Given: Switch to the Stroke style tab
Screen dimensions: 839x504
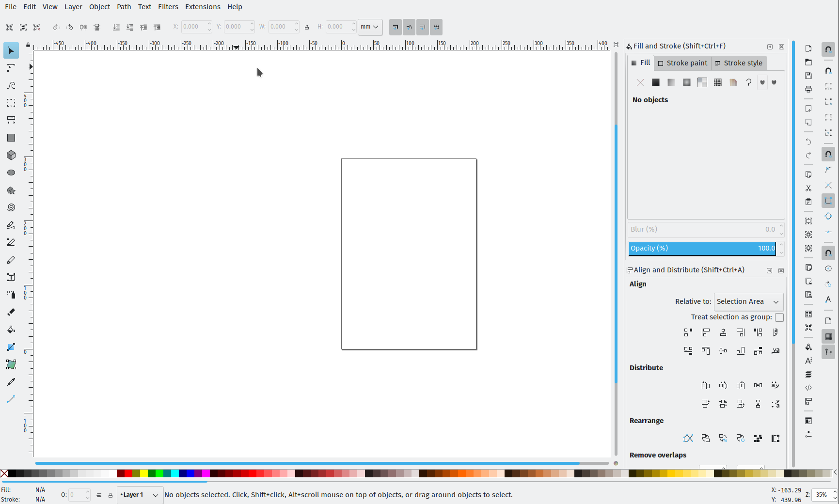Looking at the screenshot, I should (739, 63).
